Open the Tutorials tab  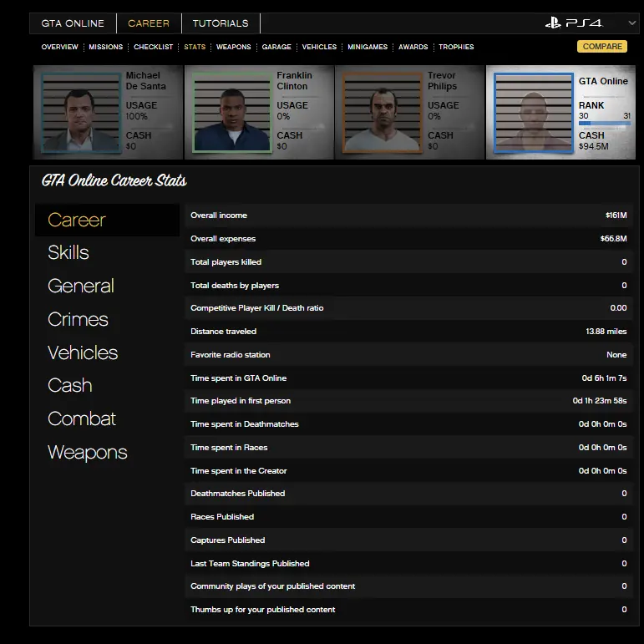[221, 23]
